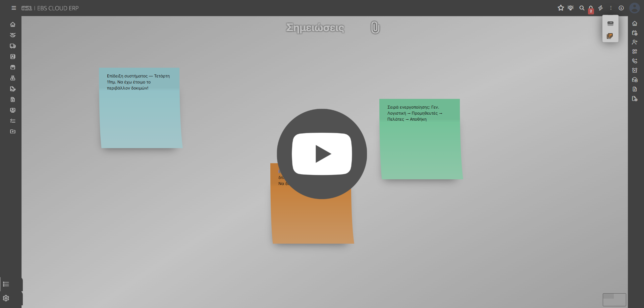Click Home icon in right sidebar
This screenshot has height=308, width=644.
click(x=635, y=23)
